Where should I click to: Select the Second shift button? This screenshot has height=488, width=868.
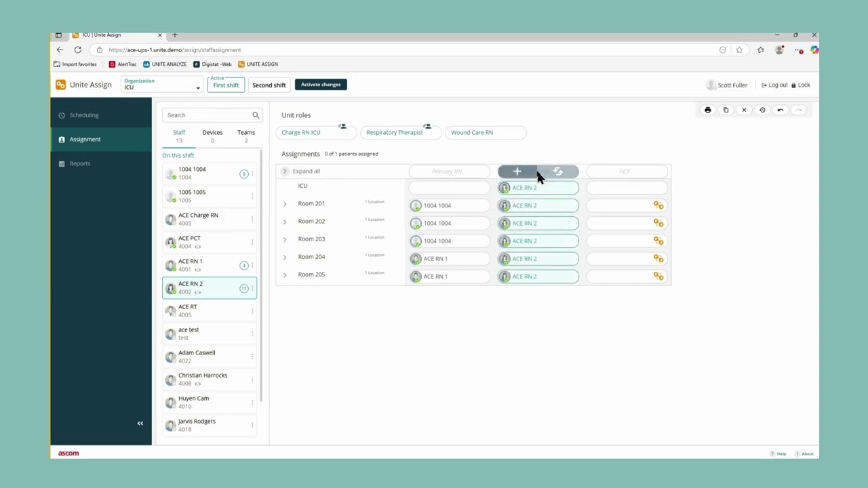[x=269, y=85]
